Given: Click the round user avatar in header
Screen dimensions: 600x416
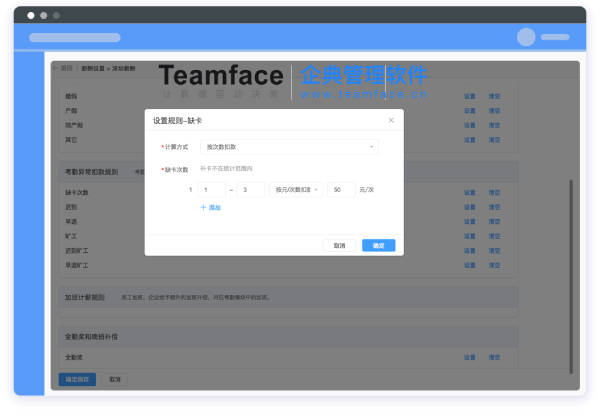Looking at the screenshot, I should click(526, 37).
